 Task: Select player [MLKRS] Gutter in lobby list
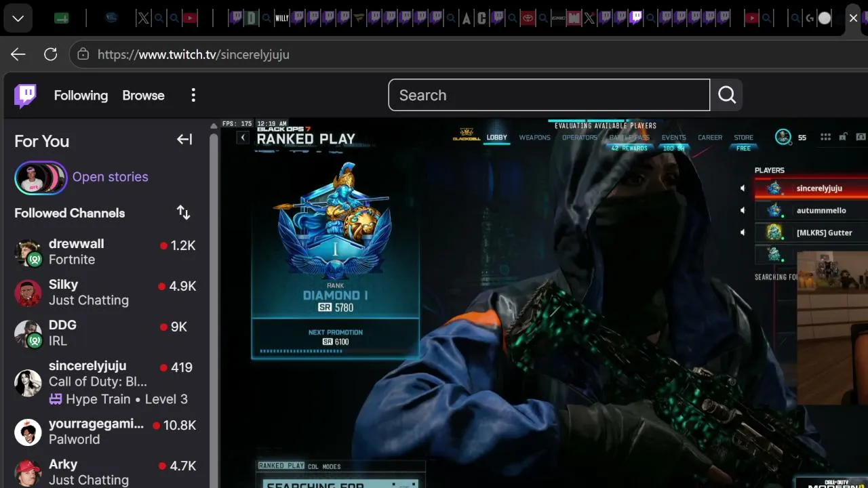click(811, 232)
